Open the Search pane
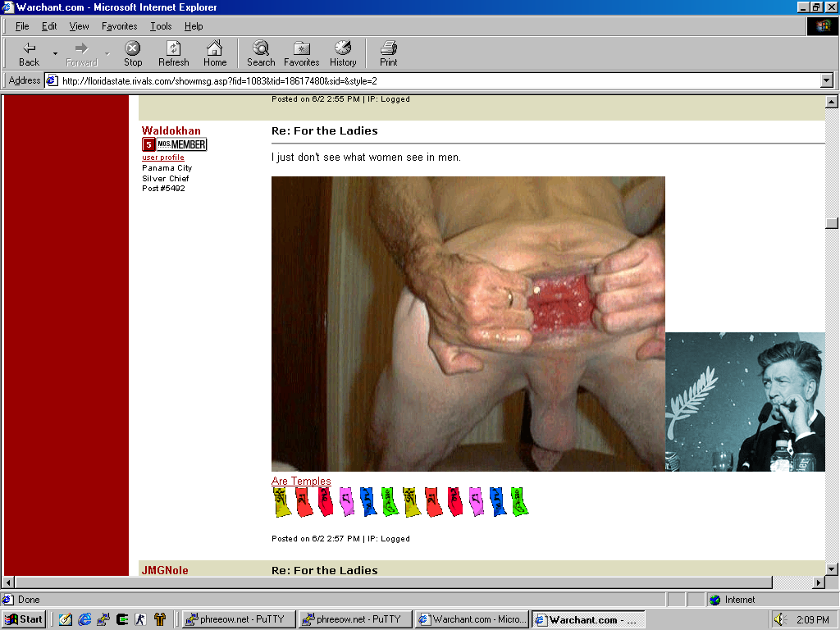840x630 pixels. [261, 53]
